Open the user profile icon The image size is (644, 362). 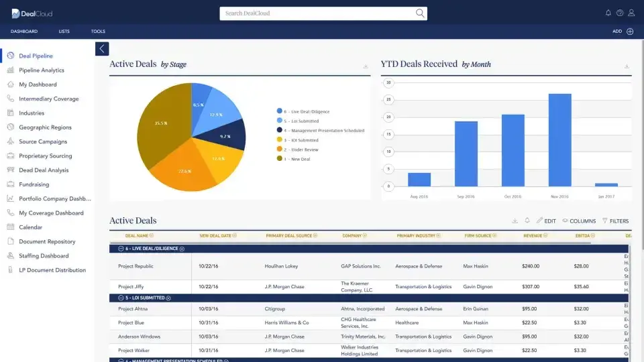click(631, 13)
